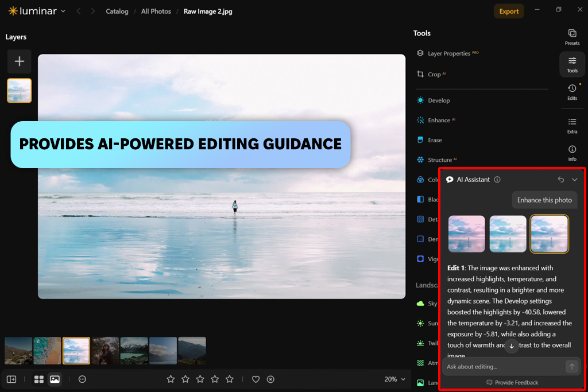Screen dimensions: 588x392
Task: Click the Export button
Action: [509, 11]
